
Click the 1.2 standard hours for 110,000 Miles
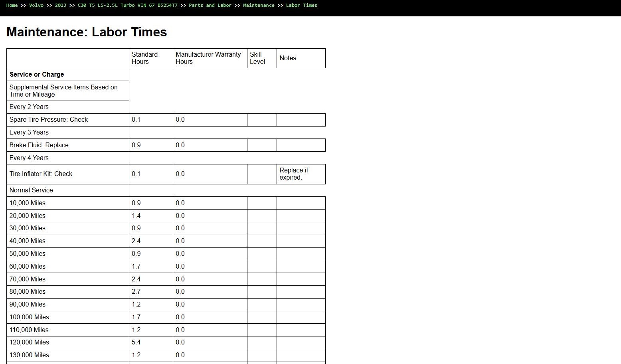click(151, 330)
